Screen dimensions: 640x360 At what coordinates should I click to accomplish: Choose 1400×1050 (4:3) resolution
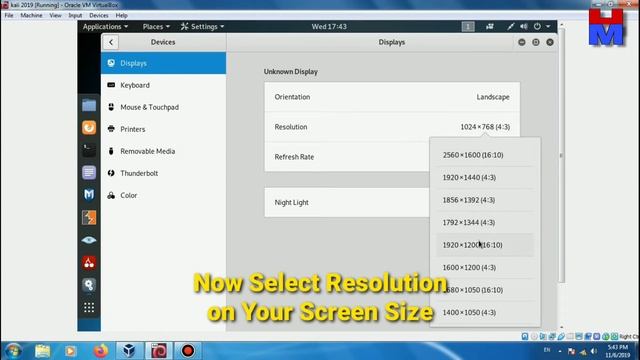tap(485, 312)
